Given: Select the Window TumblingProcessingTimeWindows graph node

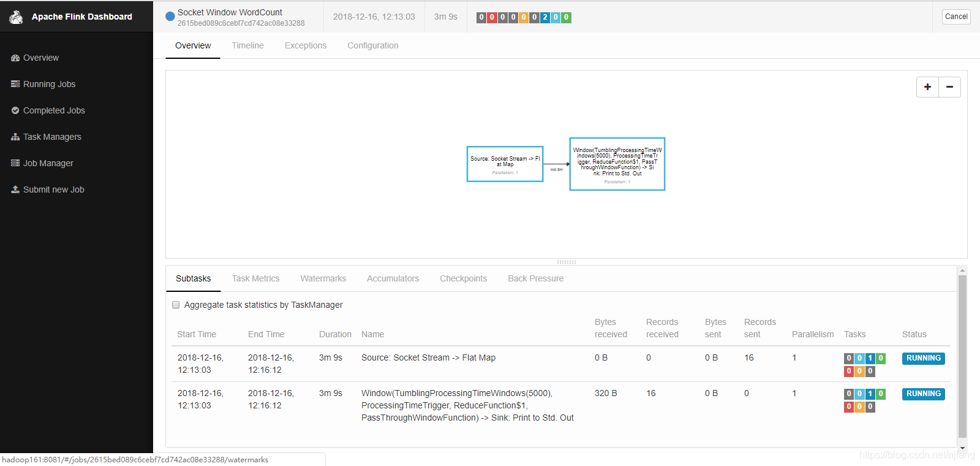Looking at the screenshot, I should 617,164.
